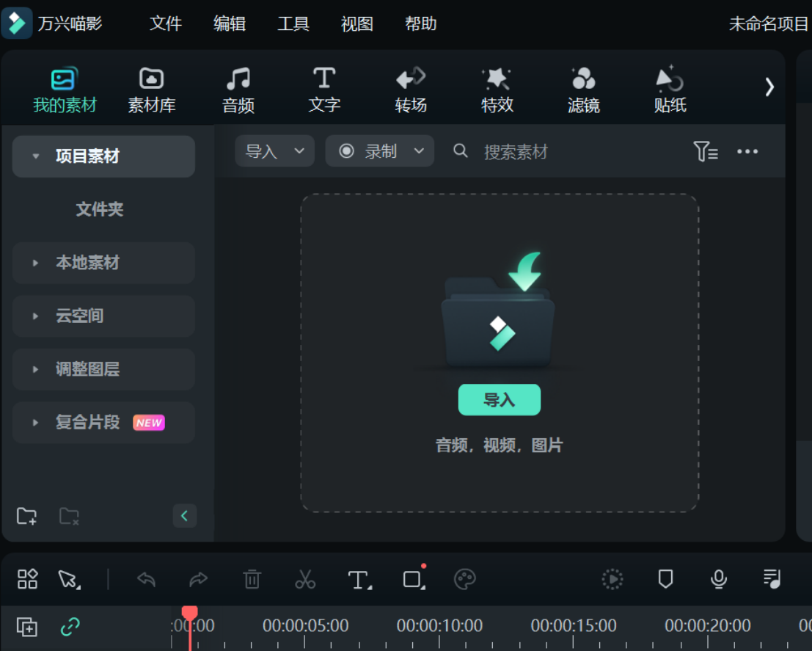
Task: Click the microphone voiceover recording icon
Action: coord(718,579)
